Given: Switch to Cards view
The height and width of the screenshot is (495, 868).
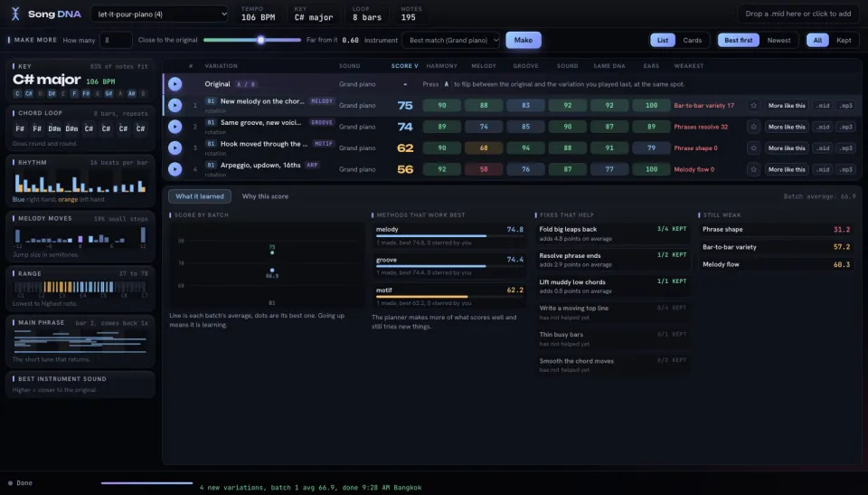Looking at the screenshot, I should [692, 40].
